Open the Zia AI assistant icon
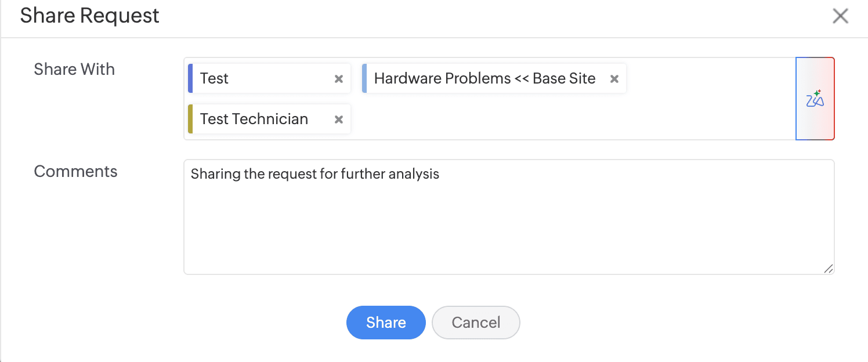The width and height of the screenshot is (868, 362). pos(815,99)
